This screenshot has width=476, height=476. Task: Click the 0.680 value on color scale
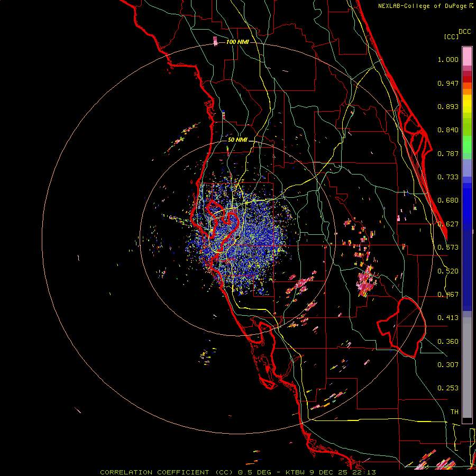448,200
